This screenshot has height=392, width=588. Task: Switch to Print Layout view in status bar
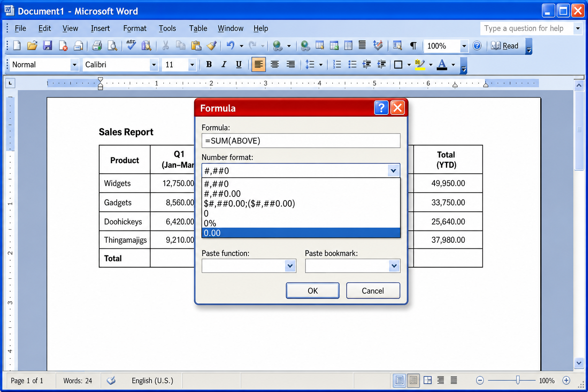pyautogui.click(x=399, y=381)
